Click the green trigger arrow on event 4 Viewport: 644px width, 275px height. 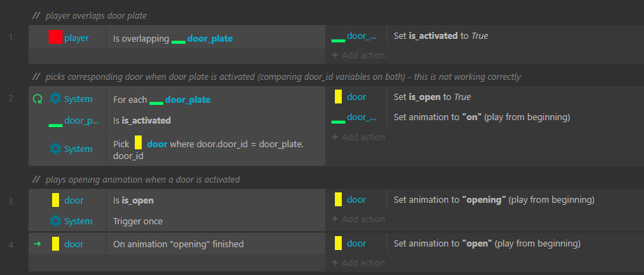(x=38, y=244)
